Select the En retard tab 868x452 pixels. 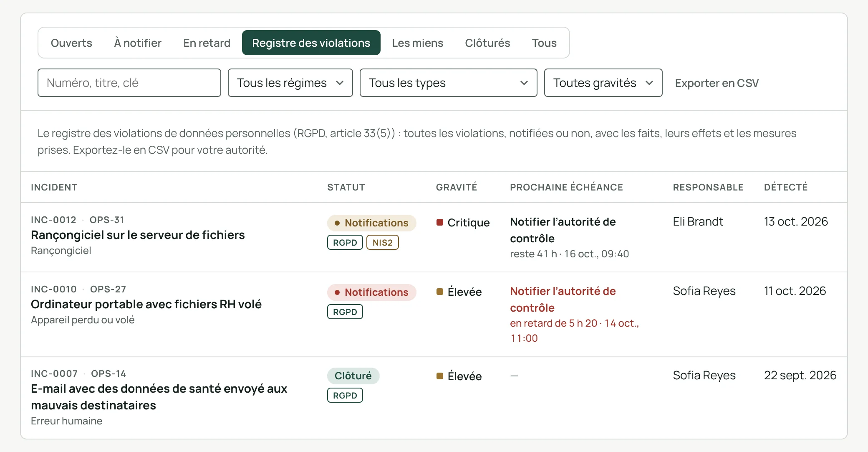(207, 43)
